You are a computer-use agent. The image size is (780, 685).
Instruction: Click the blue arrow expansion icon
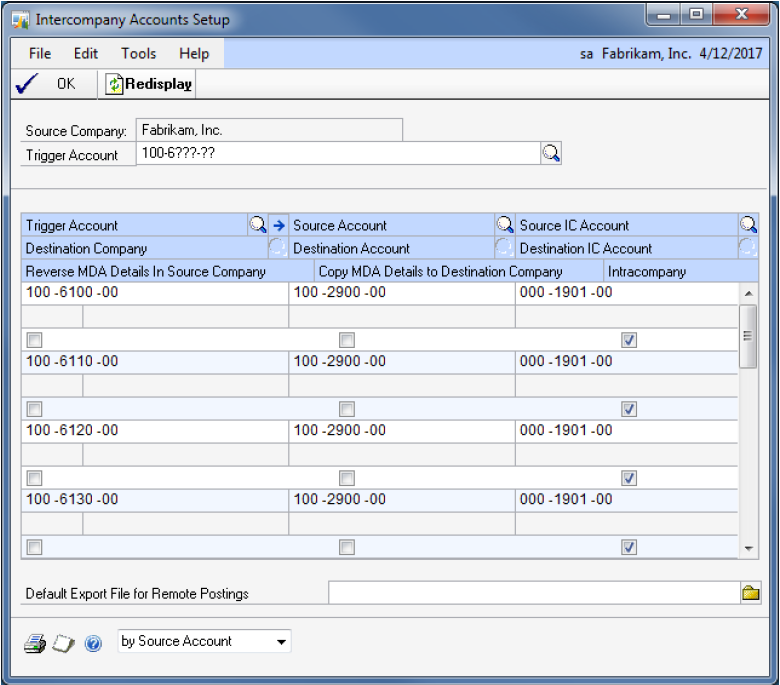pyautogui.click(x=279, y=225)
